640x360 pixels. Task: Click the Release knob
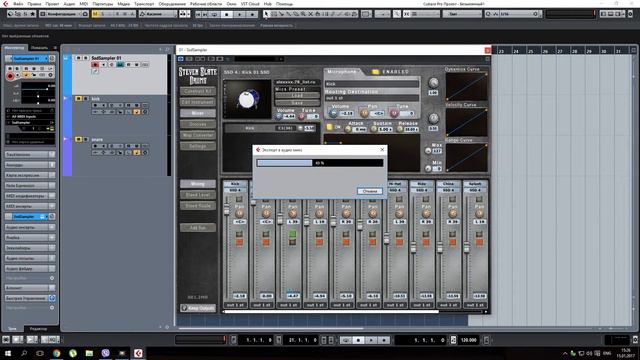click(400, 129)
